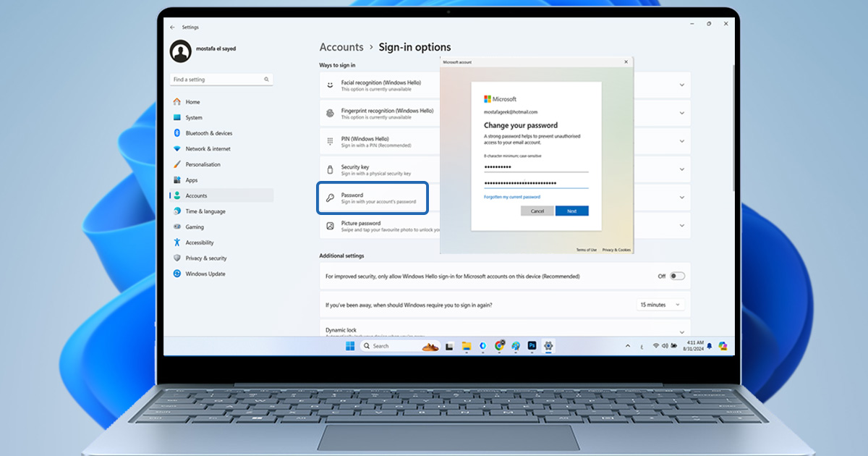Open the System settings page
The image size is (868, 456).
(x=221, y=117)
